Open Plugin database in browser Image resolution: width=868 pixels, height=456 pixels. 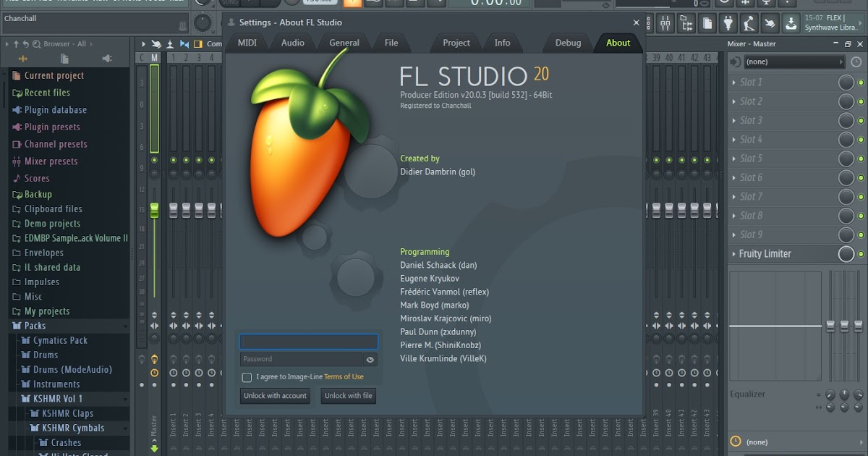[56, 110]
